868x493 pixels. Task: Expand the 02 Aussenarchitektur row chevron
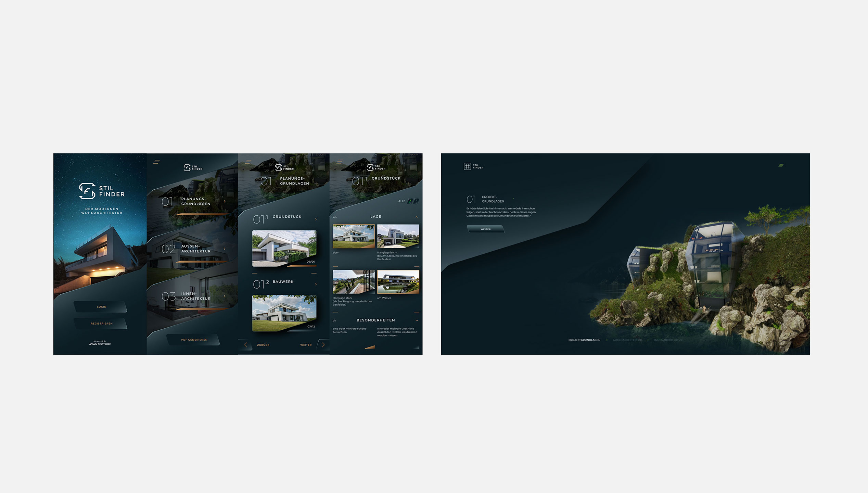225,249
